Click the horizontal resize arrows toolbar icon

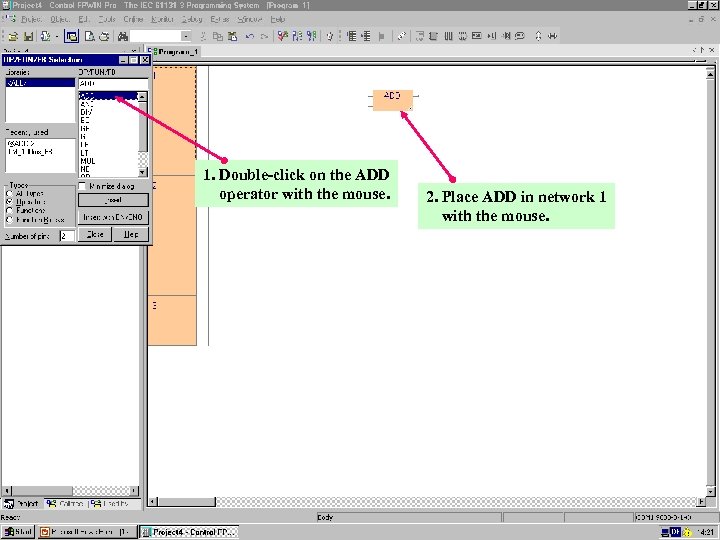553,36
